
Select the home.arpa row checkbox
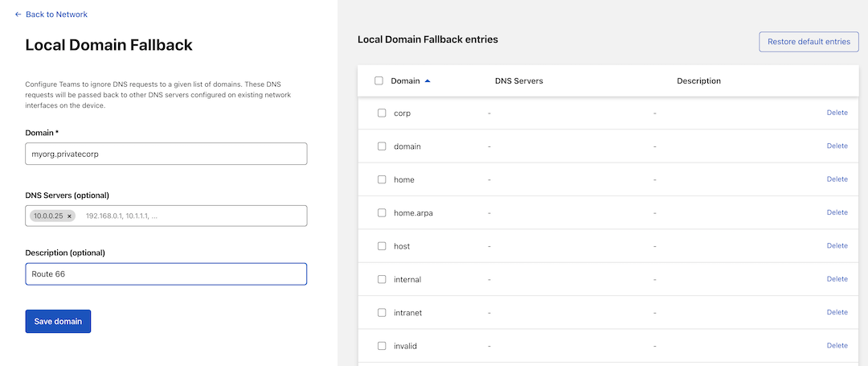(382, 213)
